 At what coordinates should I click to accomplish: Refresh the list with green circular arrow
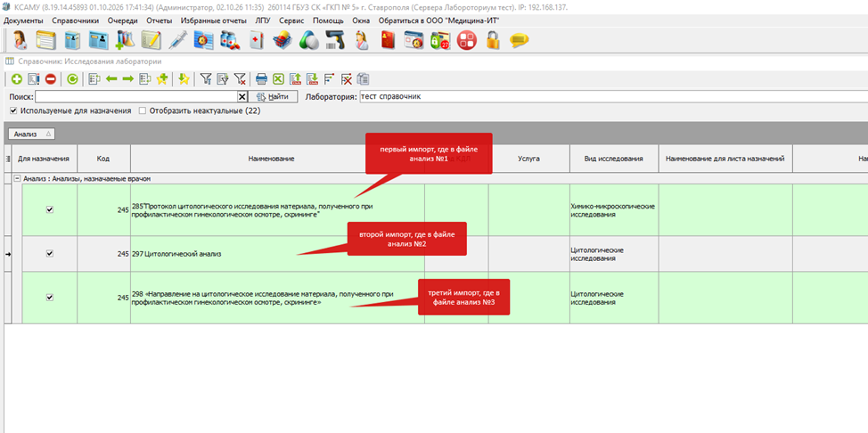[72, 79]
